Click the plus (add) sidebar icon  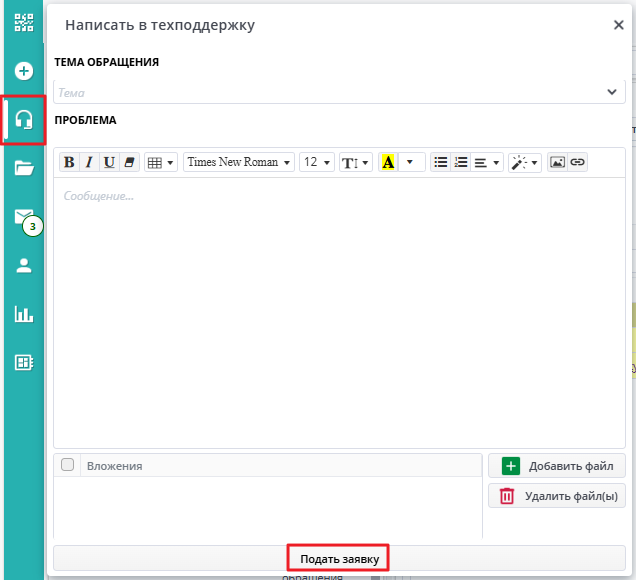pyautogui.click(x=24, y=71)
